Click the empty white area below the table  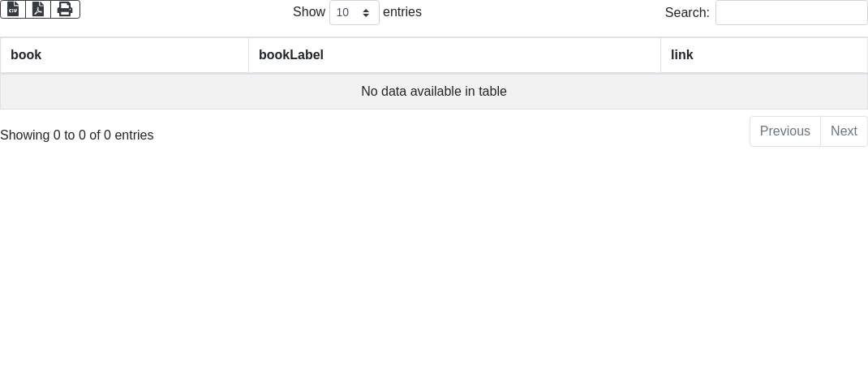(x=434, y=260)
